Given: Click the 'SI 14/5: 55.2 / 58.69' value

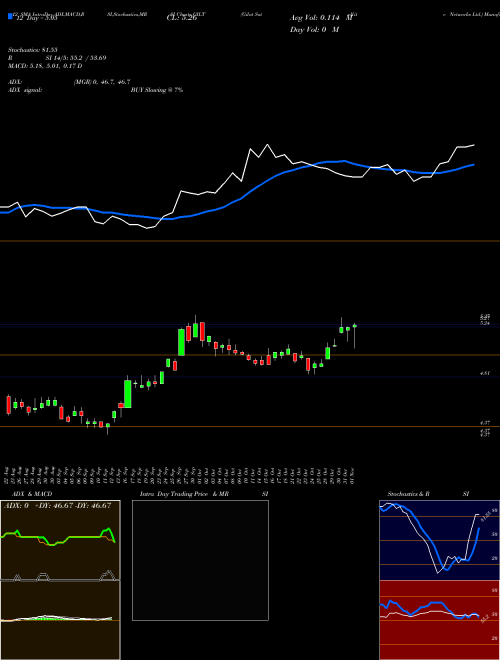Looking at the screenshot, I should coord(76,58).
